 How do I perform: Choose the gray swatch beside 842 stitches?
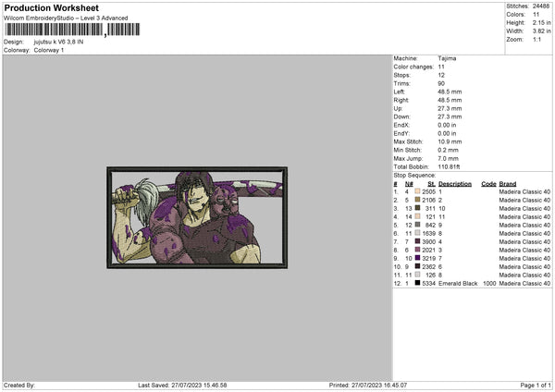tap(418, 225)
